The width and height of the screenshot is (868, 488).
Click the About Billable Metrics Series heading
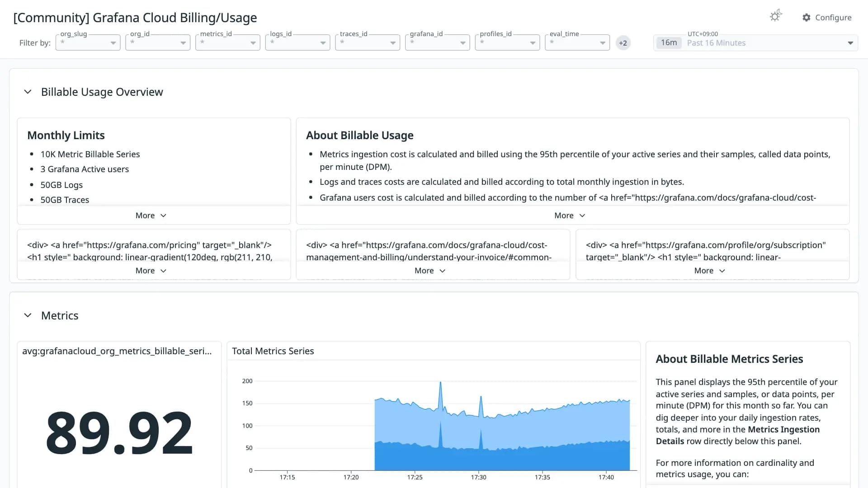[729, 359]
